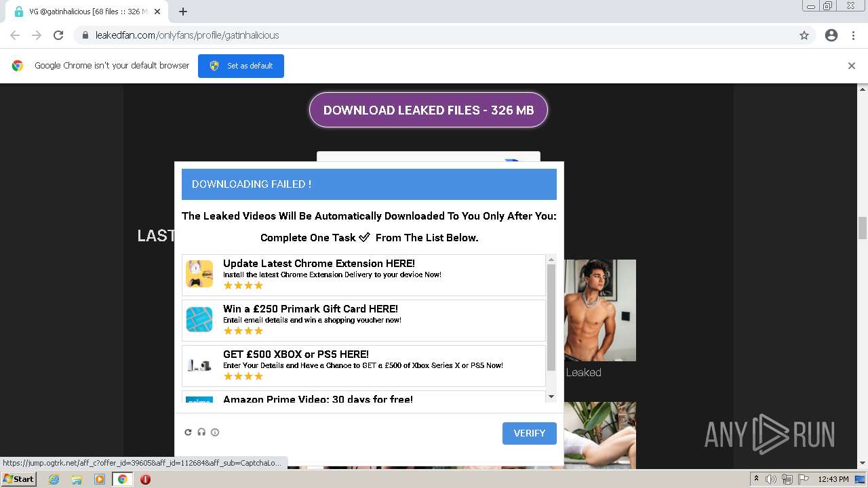Reload the current page
This screenshot has width=868, height=488.
pos(58,35)
